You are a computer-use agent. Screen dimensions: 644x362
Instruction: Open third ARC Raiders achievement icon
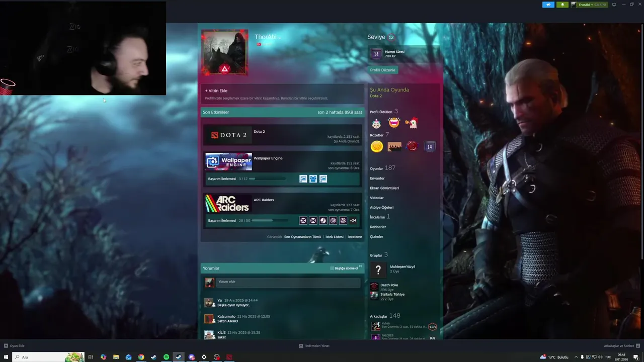[323, 220]
